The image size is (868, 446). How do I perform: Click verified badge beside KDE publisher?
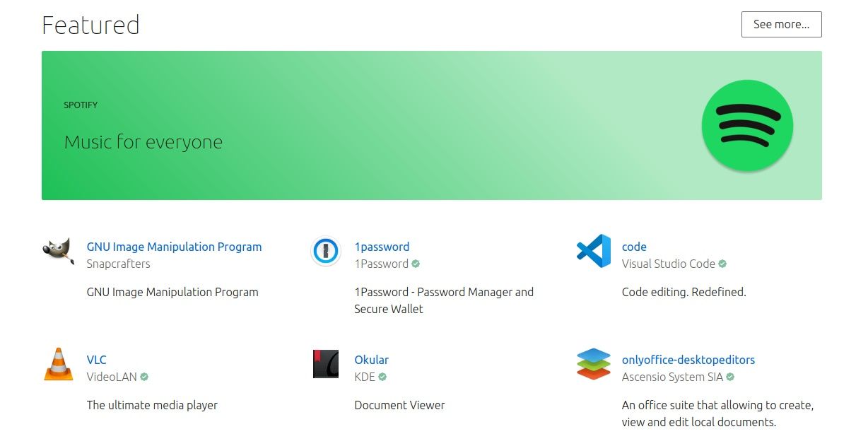click(x=382, y=377)
